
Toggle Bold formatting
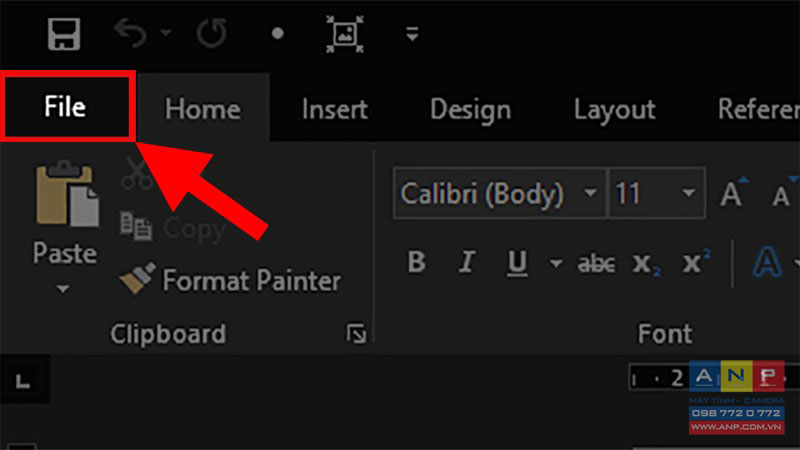pyautogui.click(x=416, y=262)
